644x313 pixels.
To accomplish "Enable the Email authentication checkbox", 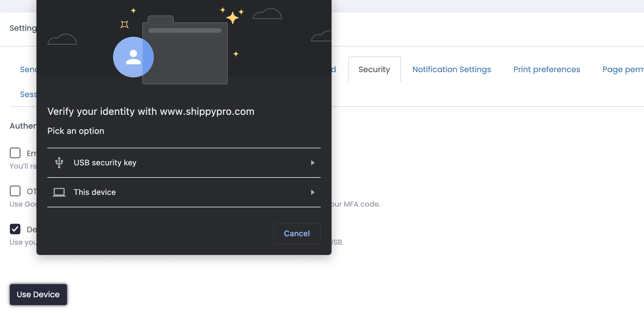I will [x=15, y=153].
